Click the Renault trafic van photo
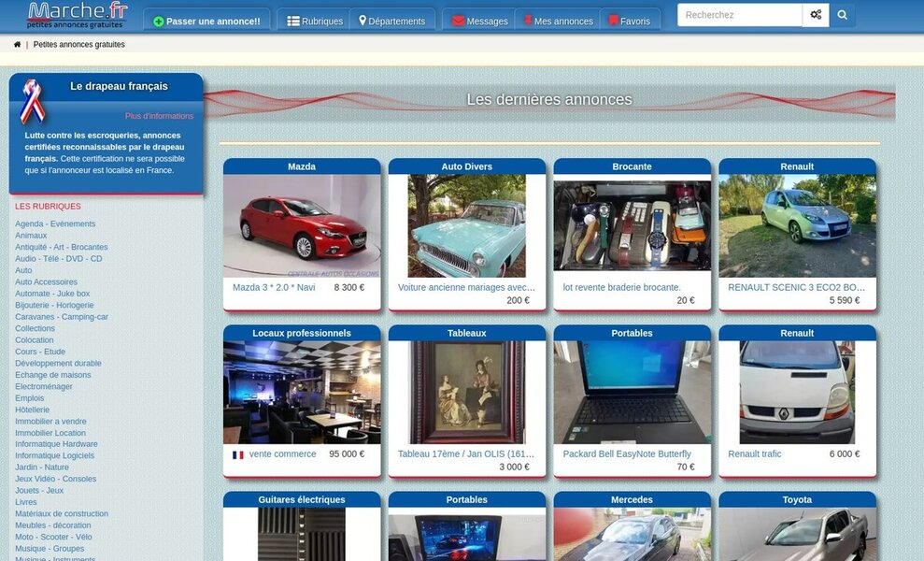This screenshot has width=924, height=561. pos(797,393)
